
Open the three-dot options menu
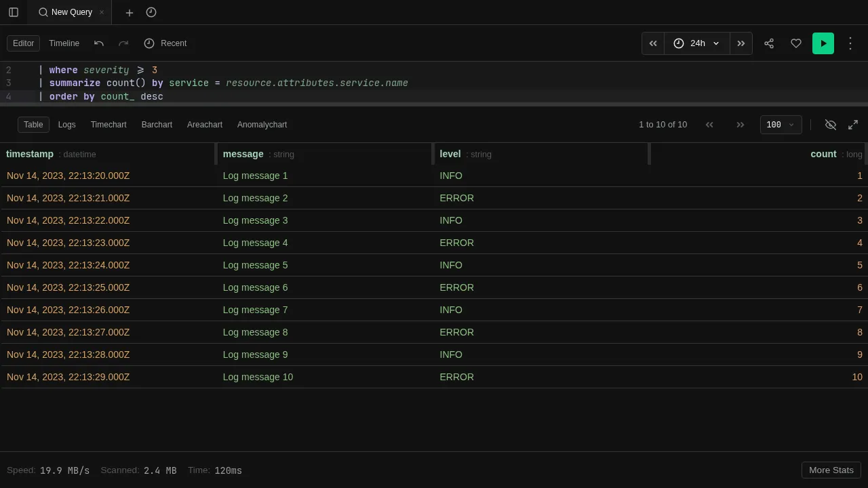[x=850, y=43]
